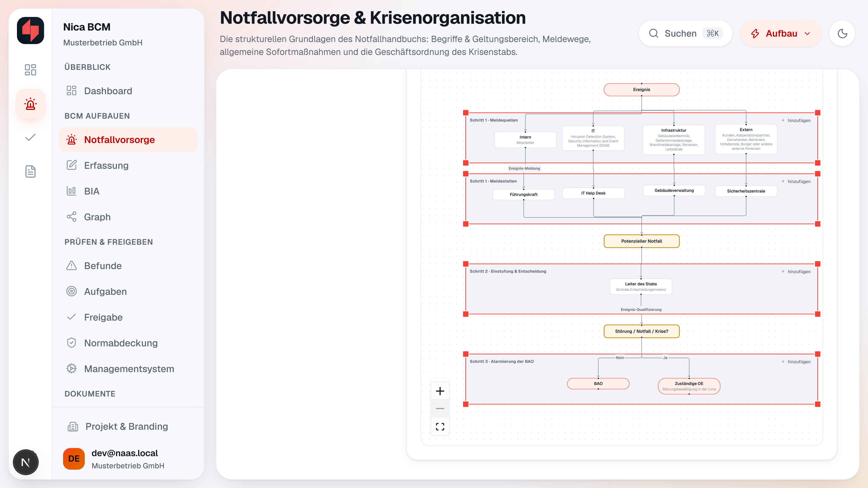Click the orange DE user avatar
Image resolution: width=868 pixels, height=488 pixels.
(x=74, y=459)
